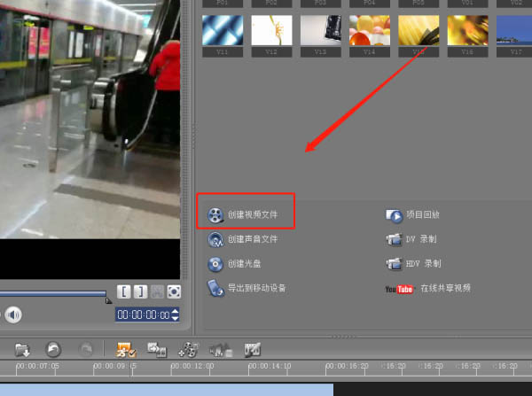Undo the last action
The image size is (532, 396).
pyautogui.click(x=53, y=350)
